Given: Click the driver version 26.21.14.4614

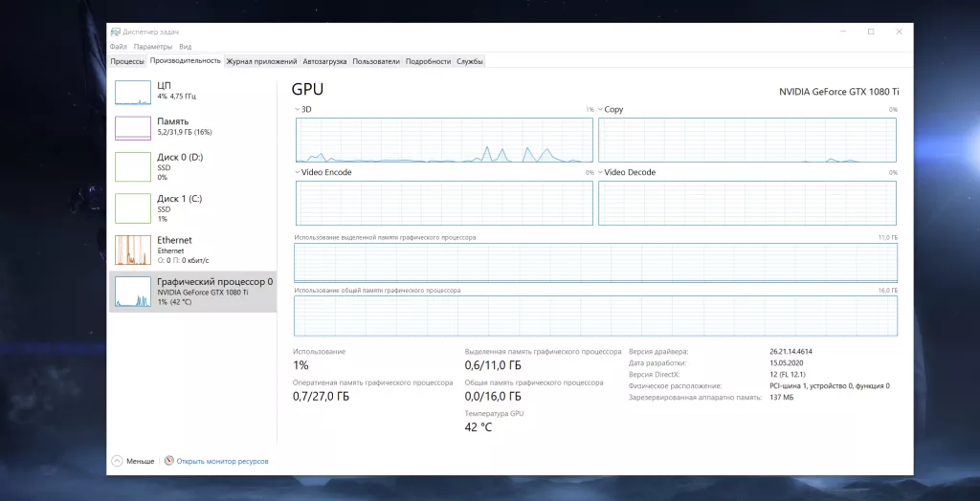Looking at the screenshot, I should pyautogui.click(x=791, y=352).
